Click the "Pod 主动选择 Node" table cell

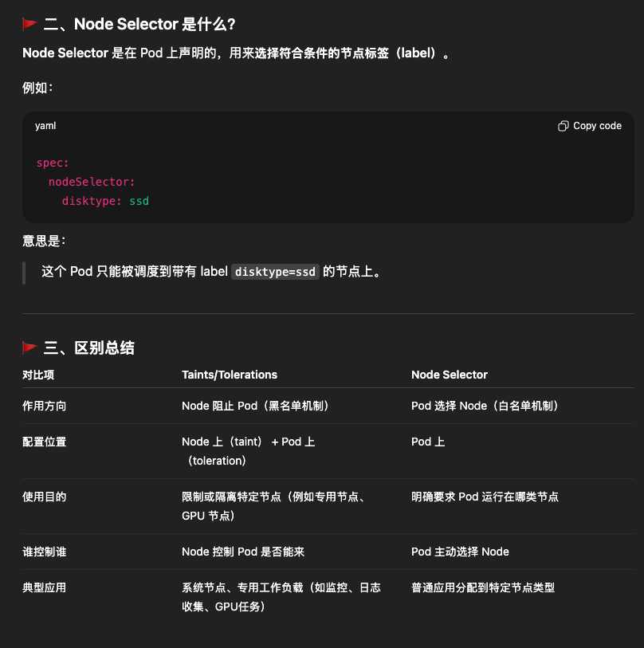pos(460,552)
